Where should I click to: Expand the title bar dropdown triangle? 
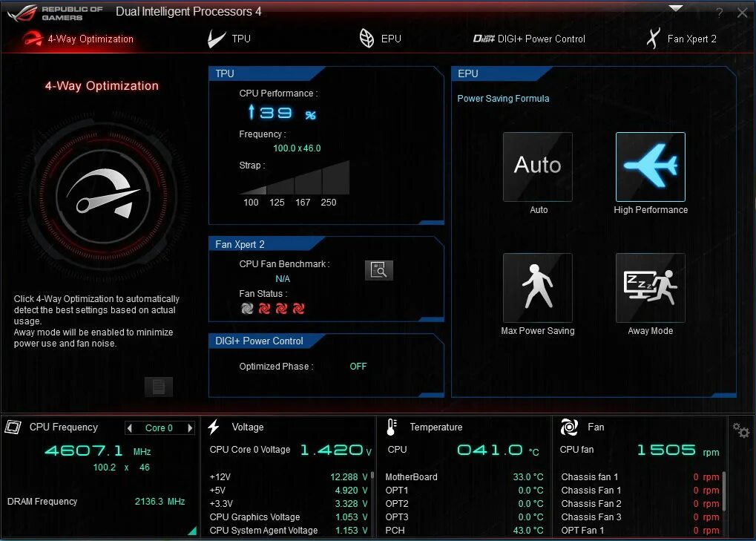click(x=675, y=8)
